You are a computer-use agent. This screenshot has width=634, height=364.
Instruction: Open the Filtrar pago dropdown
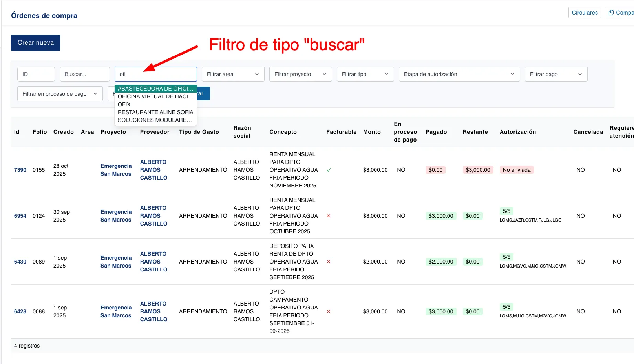coord(555,74)
